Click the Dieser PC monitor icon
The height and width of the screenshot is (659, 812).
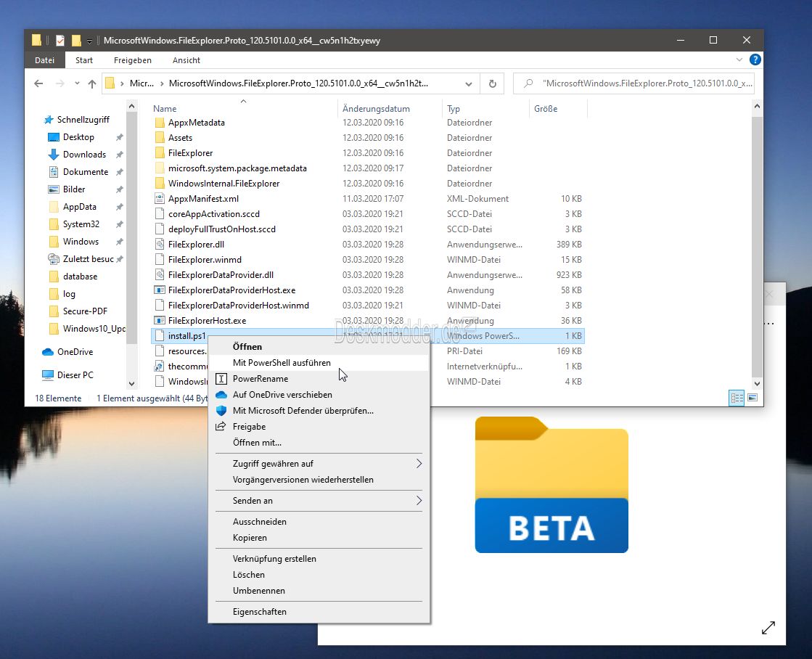coord(48,375)
